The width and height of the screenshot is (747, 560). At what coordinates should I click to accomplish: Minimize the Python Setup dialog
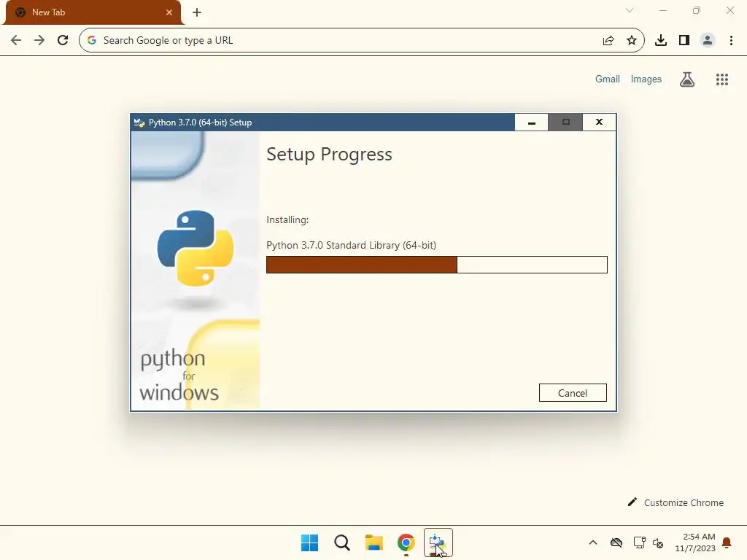tap(532, 122)
